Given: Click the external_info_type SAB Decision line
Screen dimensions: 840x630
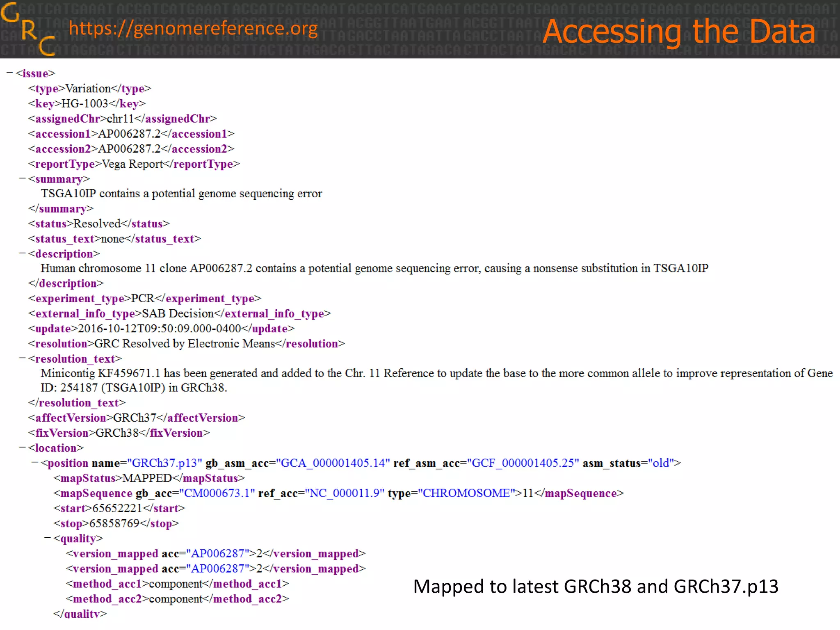Looking at the screenshot, I should (x=179, y=314).
